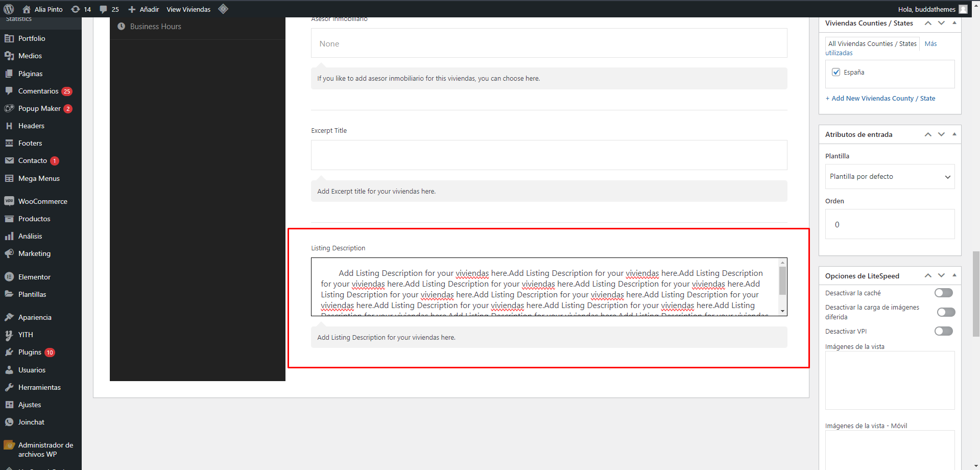Click the Apariencia paintbrush icon

pyautogui.click(x=9, y=317)
